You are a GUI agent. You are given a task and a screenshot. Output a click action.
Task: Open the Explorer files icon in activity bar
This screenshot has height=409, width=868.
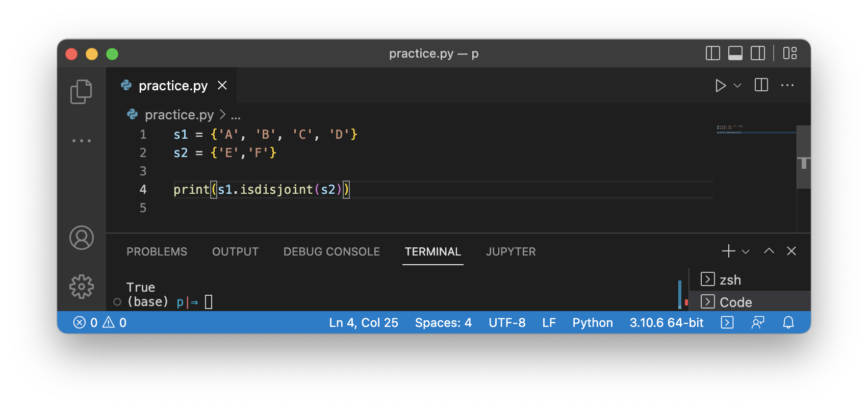81,92
